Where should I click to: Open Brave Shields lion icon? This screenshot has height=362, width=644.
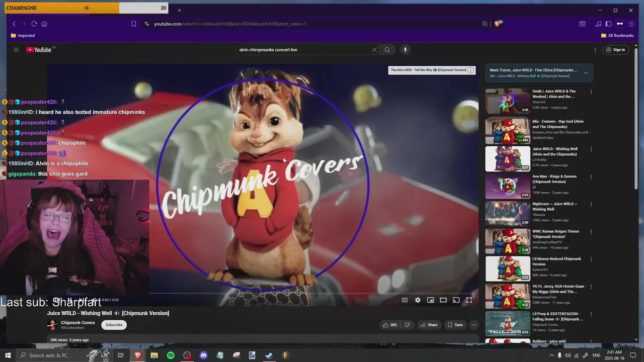[498, 24]
